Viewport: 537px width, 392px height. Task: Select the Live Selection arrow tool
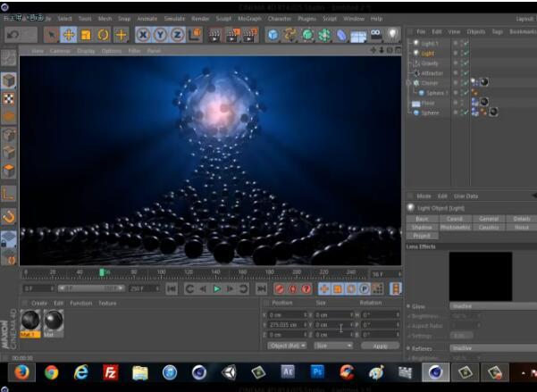pos(51,35)
